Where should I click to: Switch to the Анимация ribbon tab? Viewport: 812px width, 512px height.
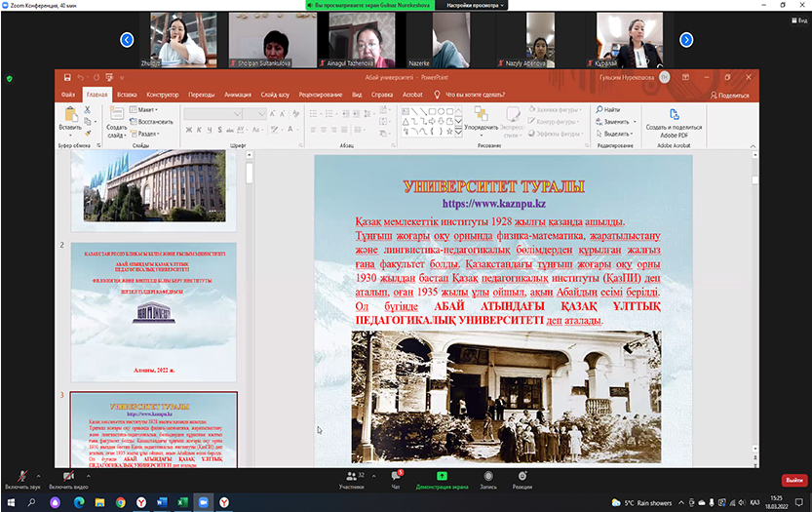tap(237, 95)
